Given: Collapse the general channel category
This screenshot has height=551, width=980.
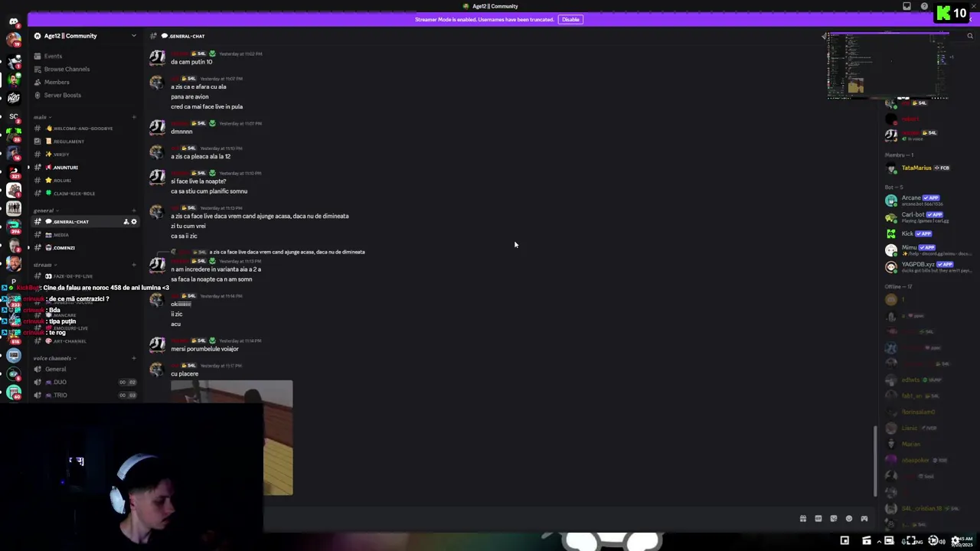Looking at the screenshot, I should point(44,210).
